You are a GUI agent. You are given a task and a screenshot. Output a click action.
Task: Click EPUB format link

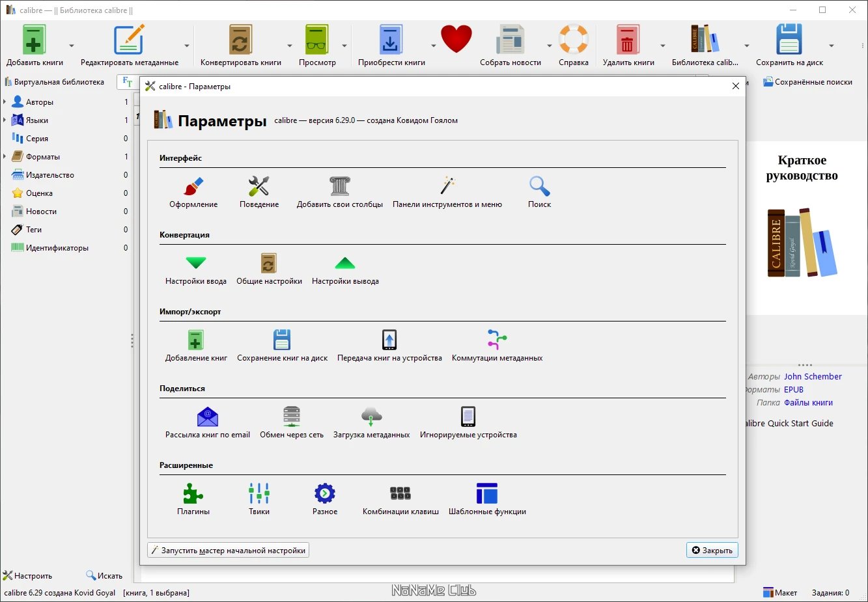794,389
